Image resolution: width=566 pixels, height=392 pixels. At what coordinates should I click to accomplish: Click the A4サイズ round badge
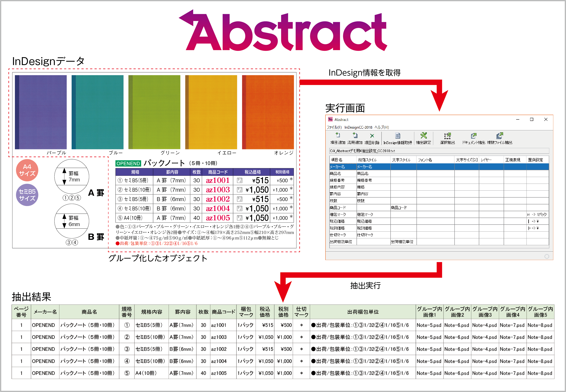[x=27, y=170]
